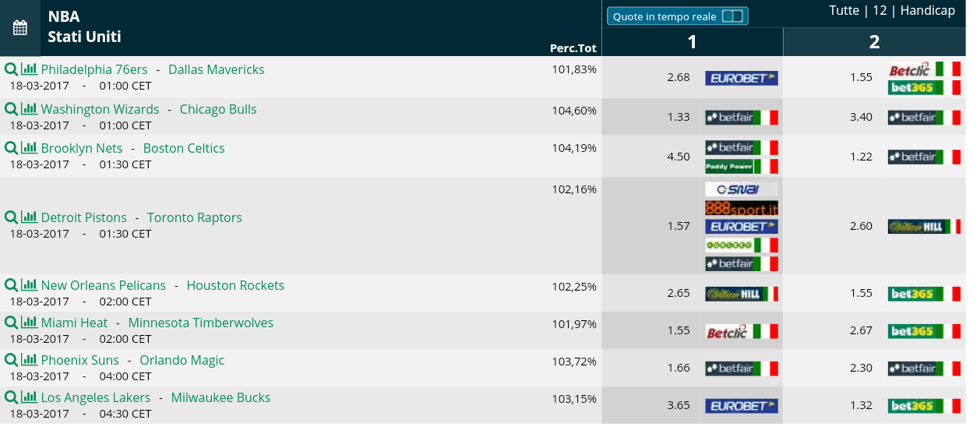Open stats chart icon for Washington Wizards
Image resolution: width=980 pixels, height=427 pixels.
[x=29, y=109]
